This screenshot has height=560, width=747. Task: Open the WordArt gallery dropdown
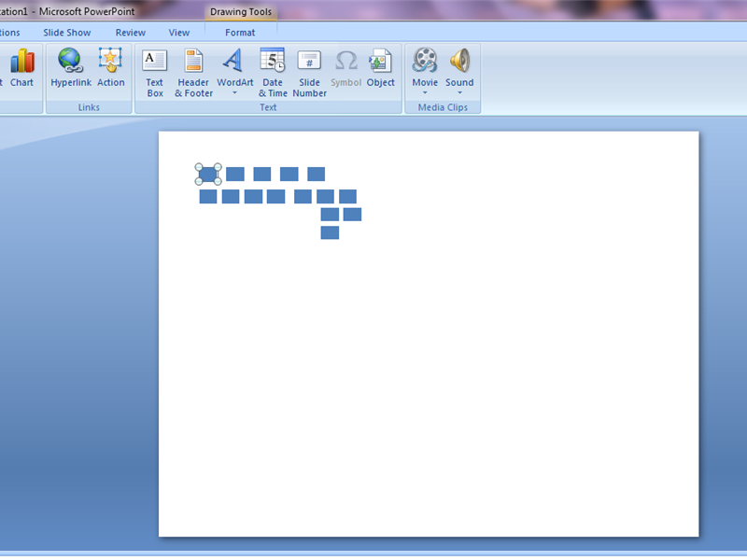click(234, 91)
